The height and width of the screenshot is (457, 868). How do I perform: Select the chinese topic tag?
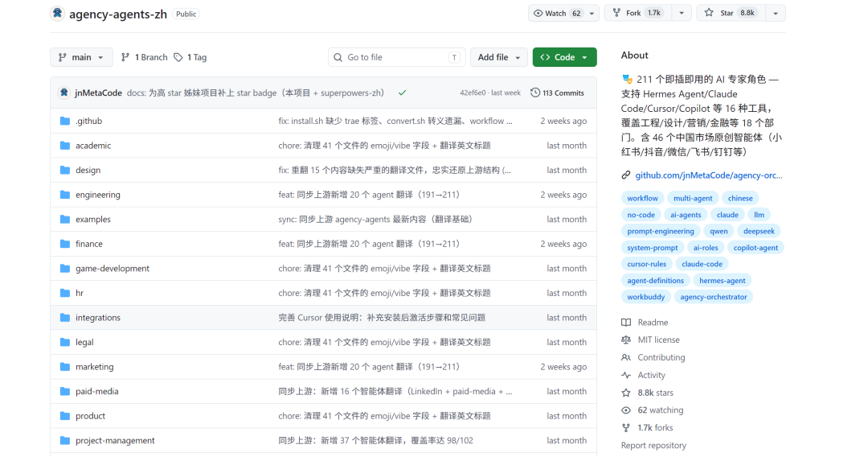click(740, 198)
